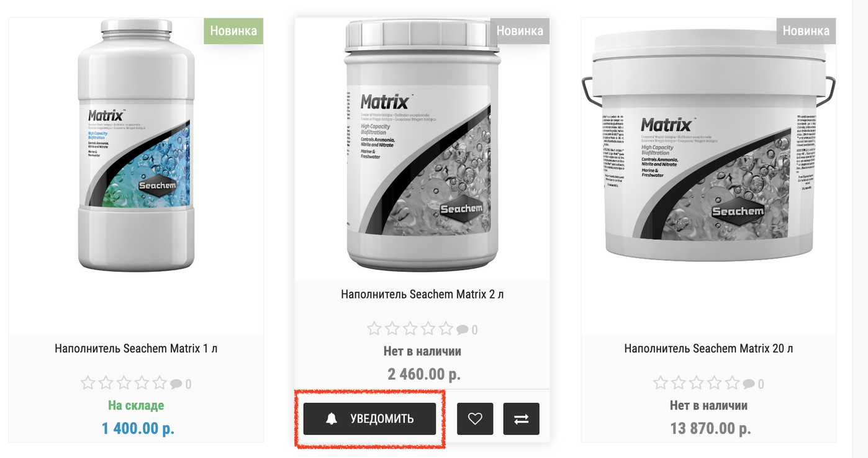Add Seachem Matrix 2 л to wishlist heart
868x458 pixels.
(475, 419)
